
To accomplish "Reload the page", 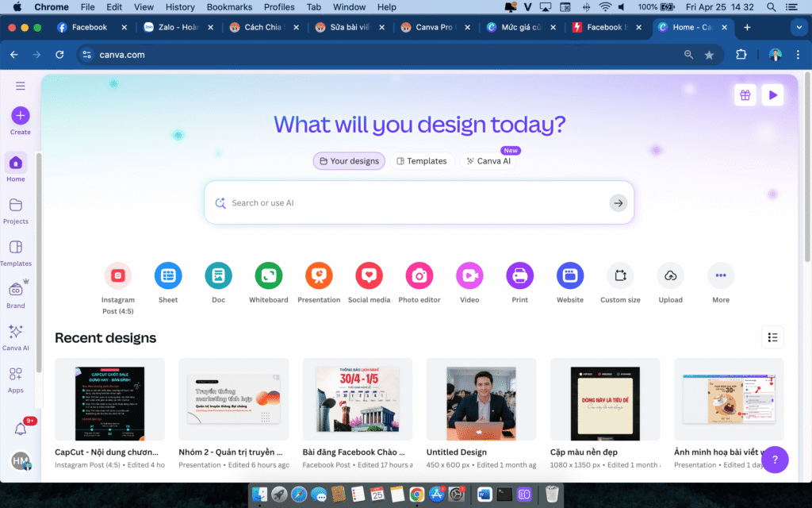I will coord(59,55).
